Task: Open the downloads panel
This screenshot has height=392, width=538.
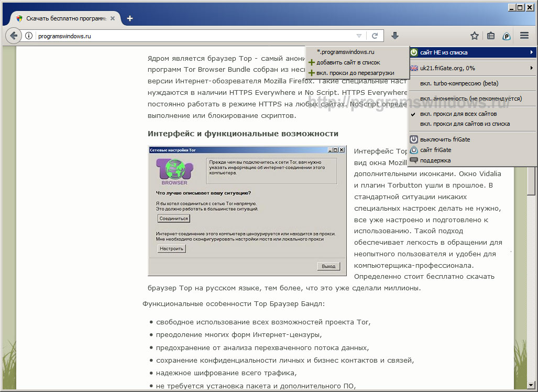Action: 395,36
